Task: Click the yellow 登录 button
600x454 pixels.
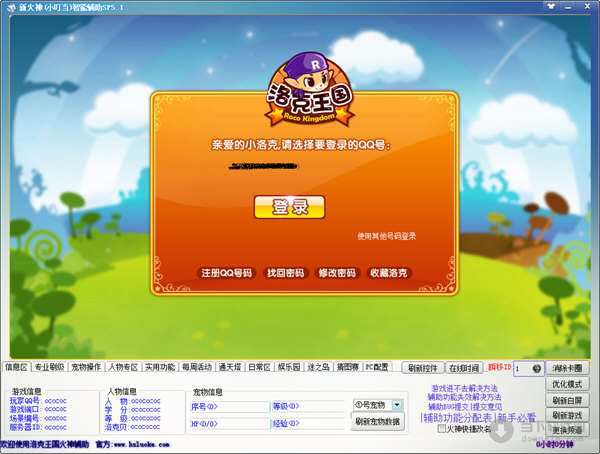Action: [x=290, y=207]
